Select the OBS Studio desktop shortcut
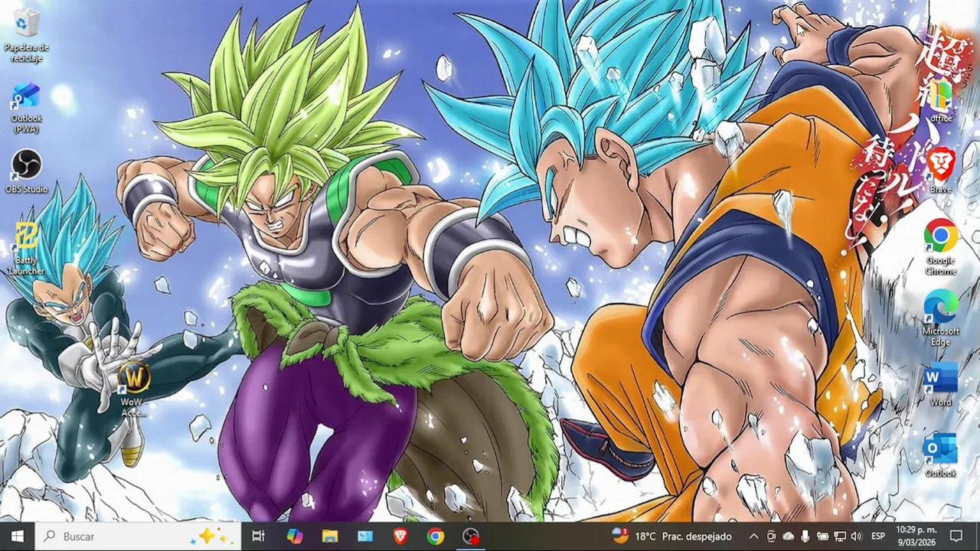The width and height of the screenshot is (980, 551). pyautogui.click(x=26, y=171)
